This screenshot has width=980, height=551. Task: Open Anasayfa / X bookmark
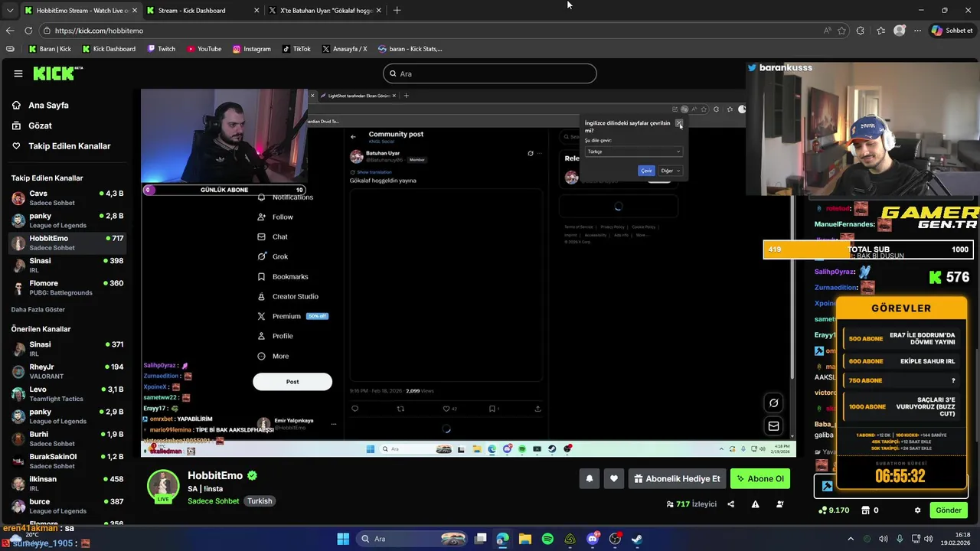click(x=345, y=49)
